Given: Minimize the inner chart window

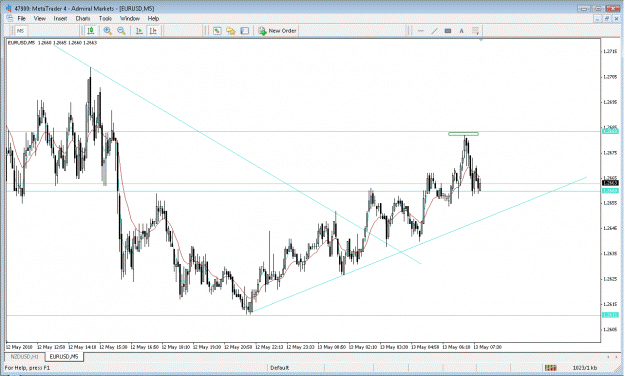Looking at the screenshot, I should pos(597,18).
